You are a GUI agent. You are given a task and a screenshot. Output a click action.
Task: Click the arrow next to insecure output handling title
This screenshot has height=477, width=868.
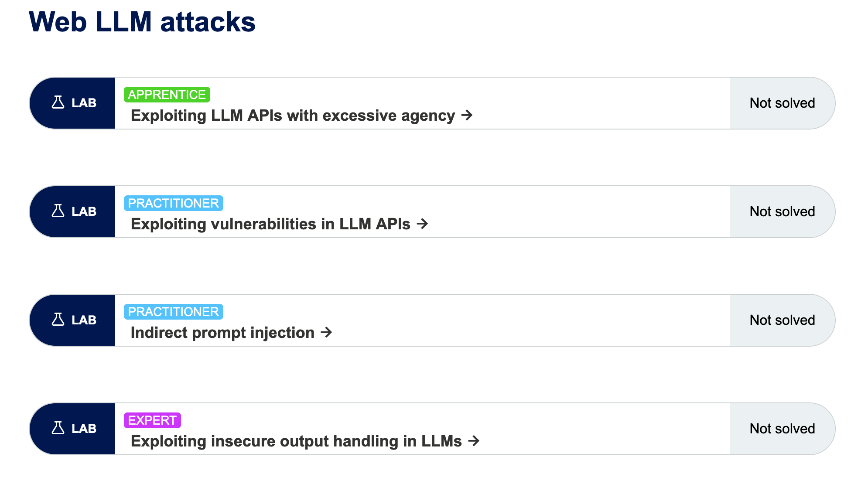[474, 441]
